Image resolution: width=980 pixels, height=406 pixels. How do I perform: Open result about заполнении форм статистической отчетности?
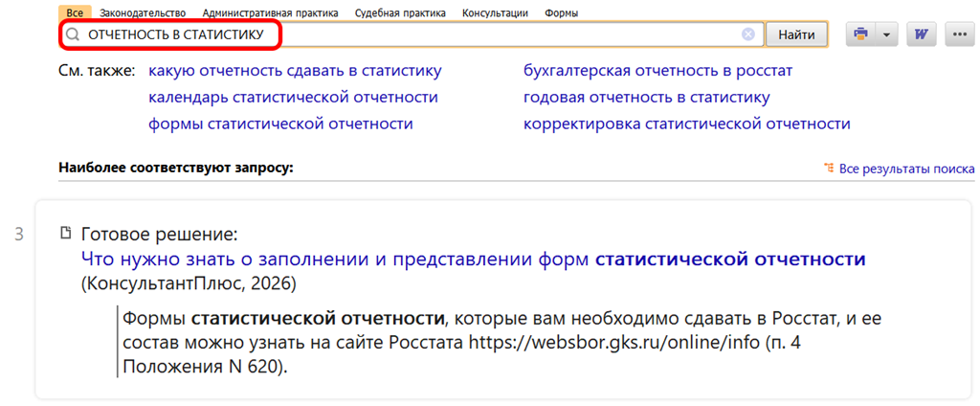click(473, 259)
